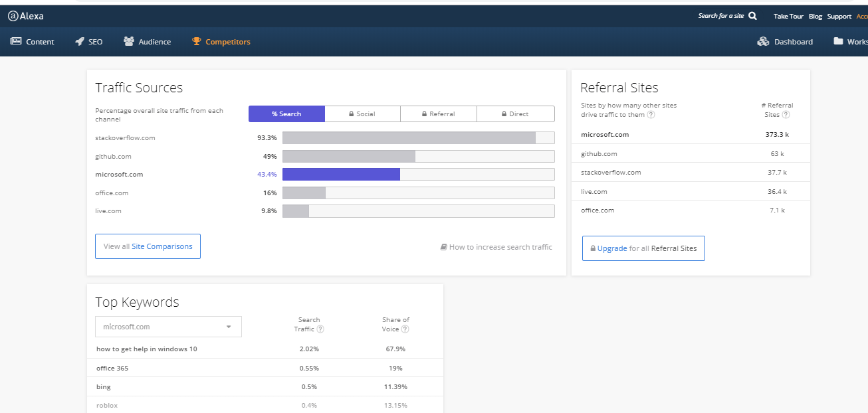Screen dimensions: 868x413
Task: Click github.com in Referral Sites table
Action: click(599, 154)
